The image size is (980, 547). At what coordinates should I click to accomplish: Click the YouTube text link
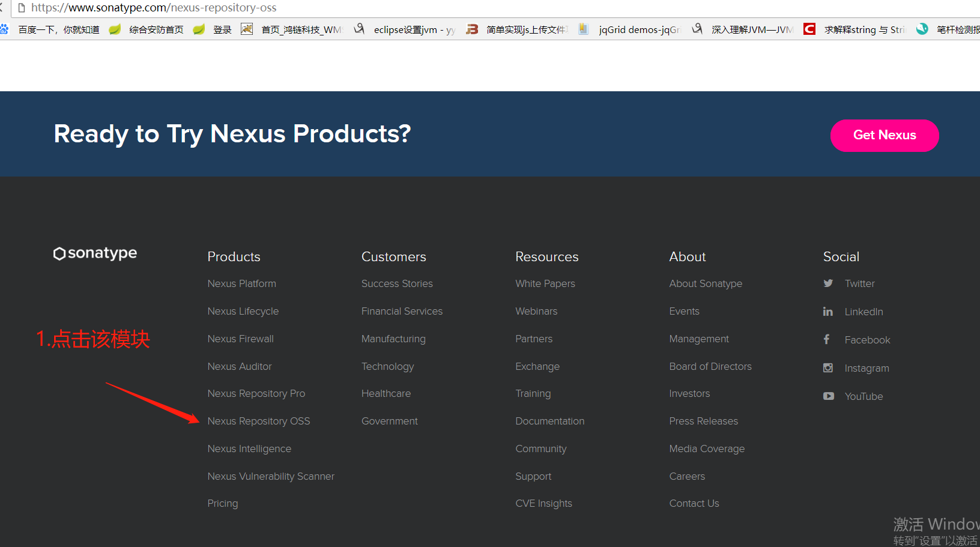(864, 396)
